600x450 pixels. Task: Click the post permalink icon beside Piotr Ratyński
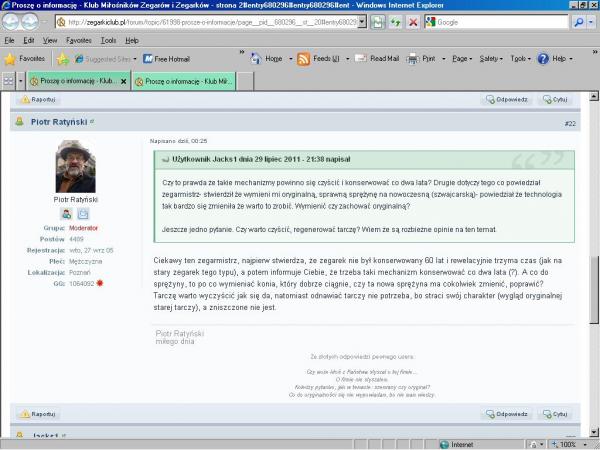pos(92,121)
